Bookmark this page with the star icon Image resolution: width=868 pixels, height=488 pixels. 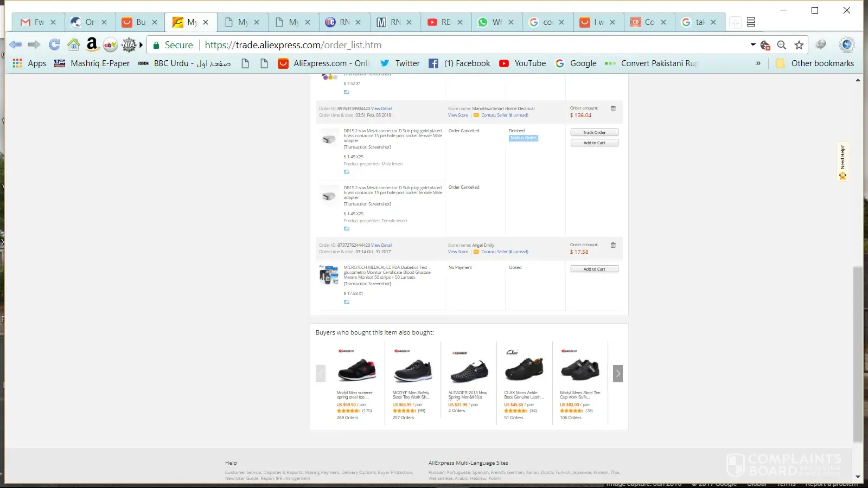tap(799, 45)
